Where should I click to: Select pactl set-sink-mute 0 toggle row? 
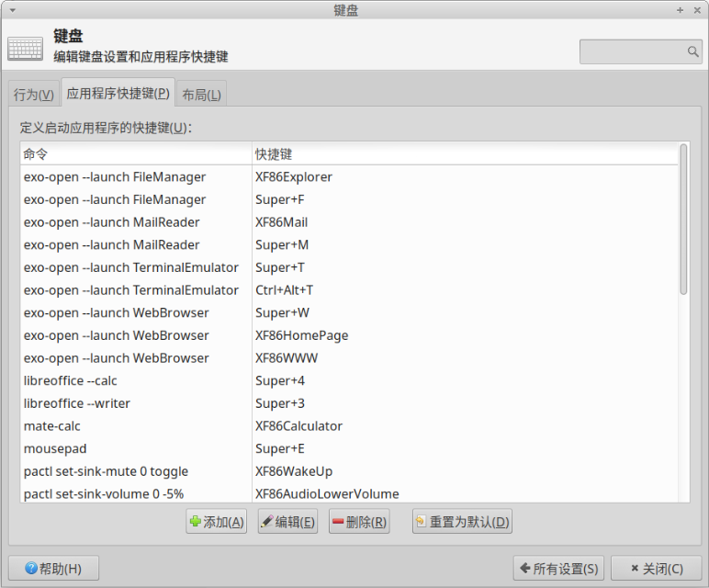[x=349, y=470]
